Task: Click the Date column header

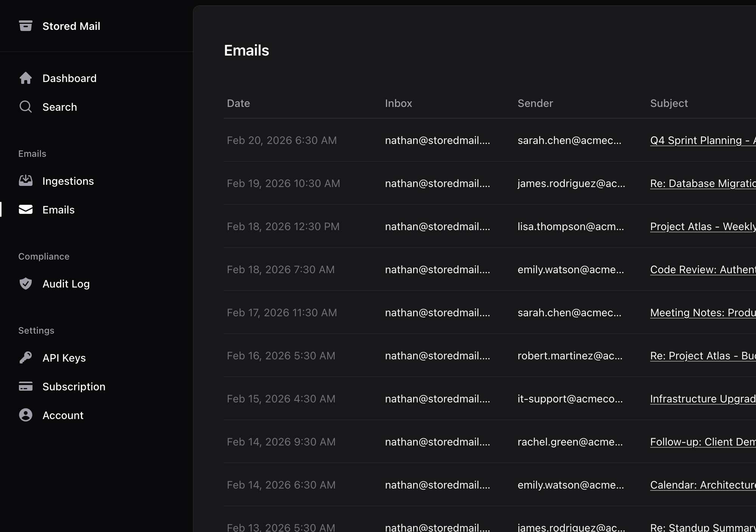Action: point(238,103)
